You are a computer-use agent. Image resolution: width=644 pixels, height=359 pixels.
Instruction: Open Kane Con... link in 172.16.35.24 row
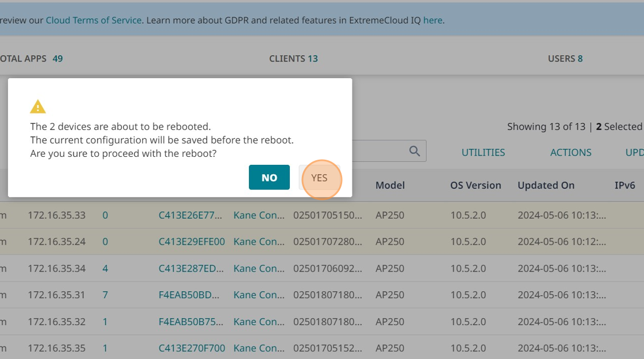click(259, 241)
